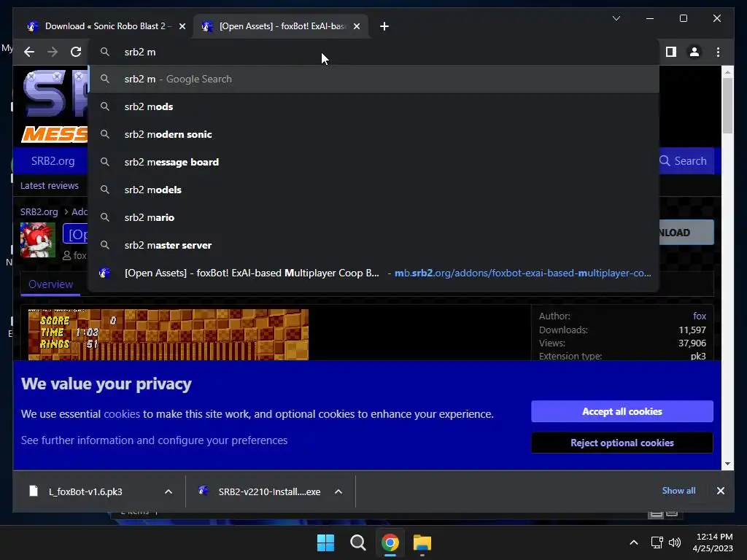
Task: Open the Chrome profile icon
Action: coord(694,52)
